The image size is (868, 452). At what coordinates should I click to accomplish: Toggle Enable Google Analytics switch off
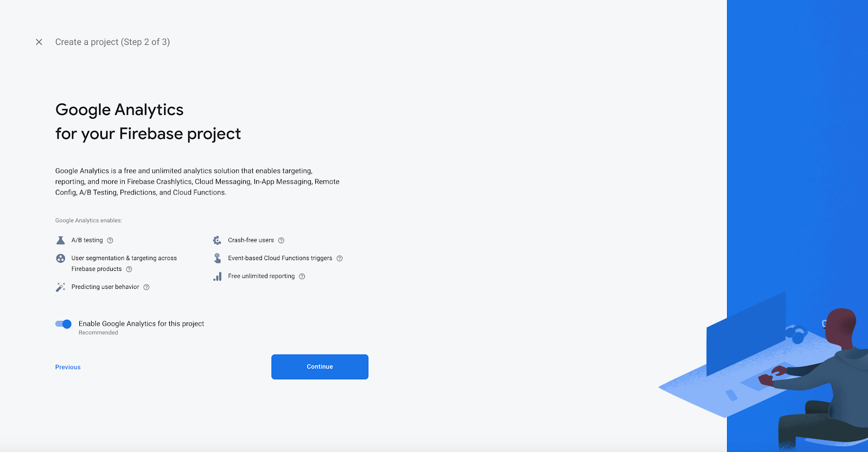[x=63, y=324]
